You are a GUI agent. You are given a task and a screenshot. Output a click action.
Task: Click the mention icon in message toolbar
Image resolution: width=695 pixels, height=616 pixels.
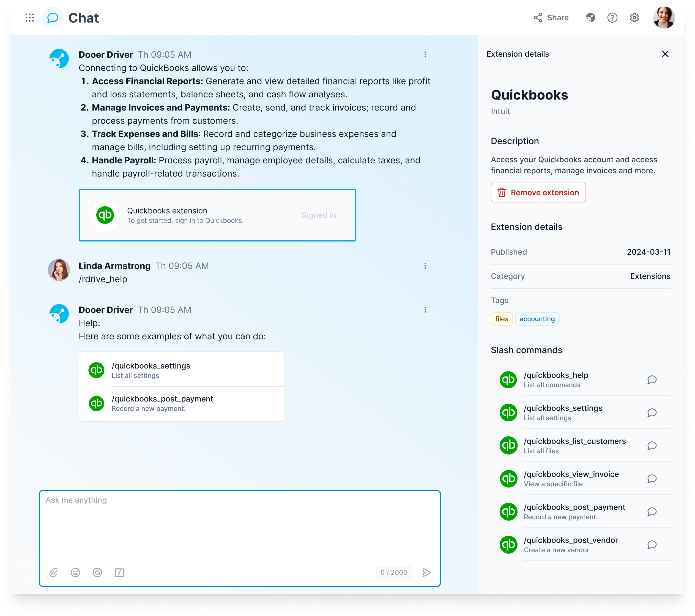98,573
